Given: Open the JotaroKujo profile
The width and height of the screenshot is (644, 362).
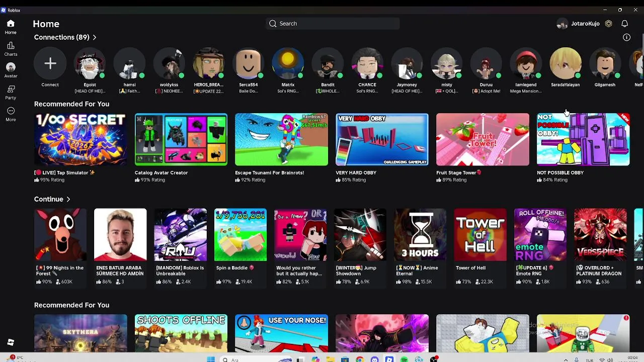Looking at the screenshot, I should click(x=578, y=24).
